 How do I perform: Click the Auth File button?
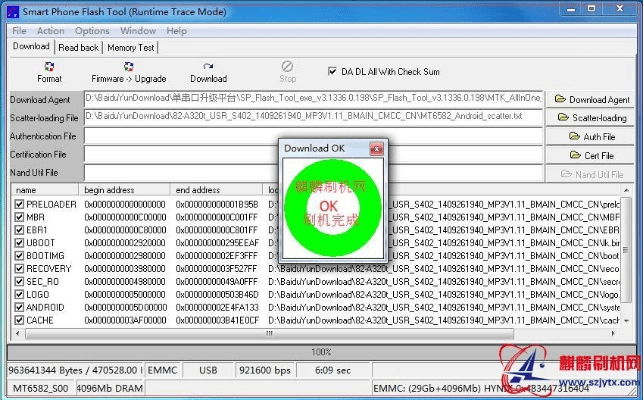[x=592, y=137]
